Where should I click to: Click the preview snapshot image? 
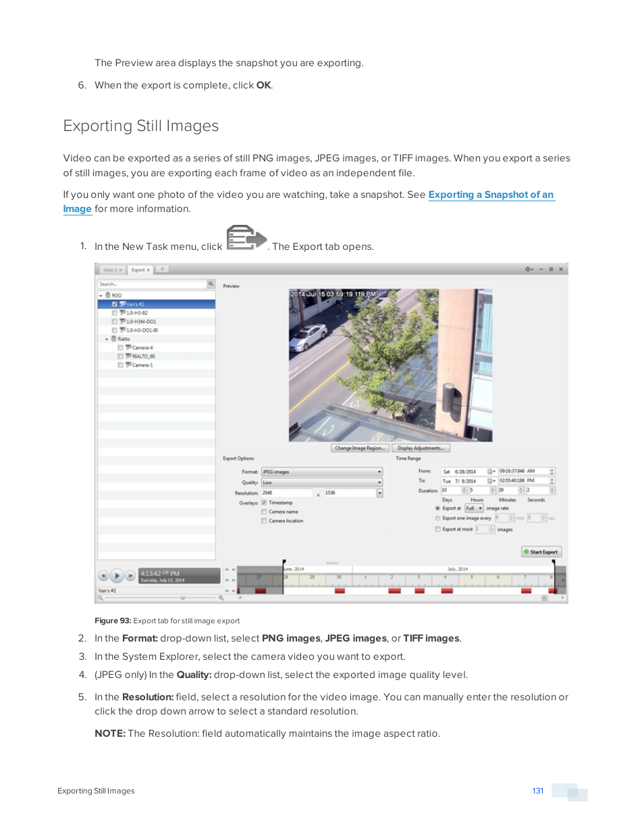pyautogui.click(x=391, y=365)
